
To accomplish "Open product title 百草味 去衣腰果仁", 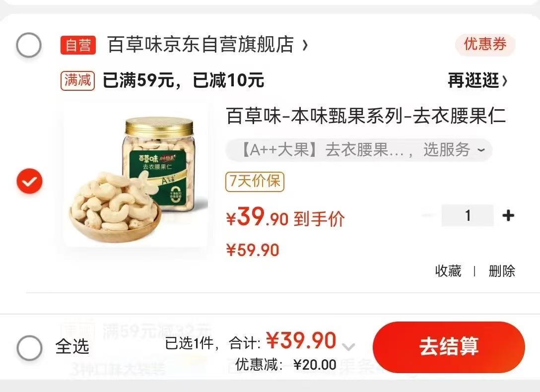I will 366,116.
